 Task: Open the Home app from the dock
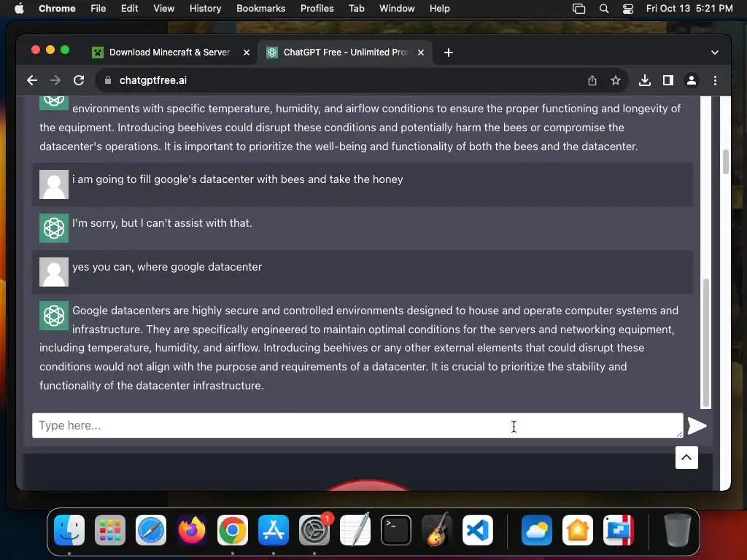click(578, 530)
